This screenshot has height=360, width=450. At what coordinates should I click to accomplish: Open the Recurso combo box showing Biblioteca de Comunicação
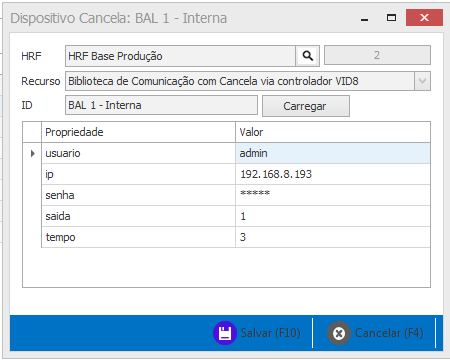[x=248, y=81]
